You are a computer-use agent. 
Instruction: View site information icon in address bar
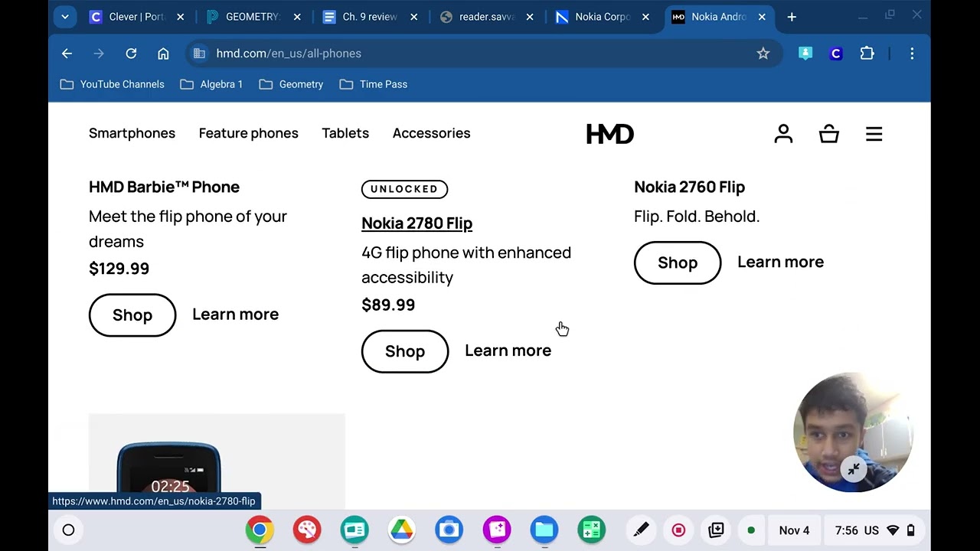(x=199, y=54)
